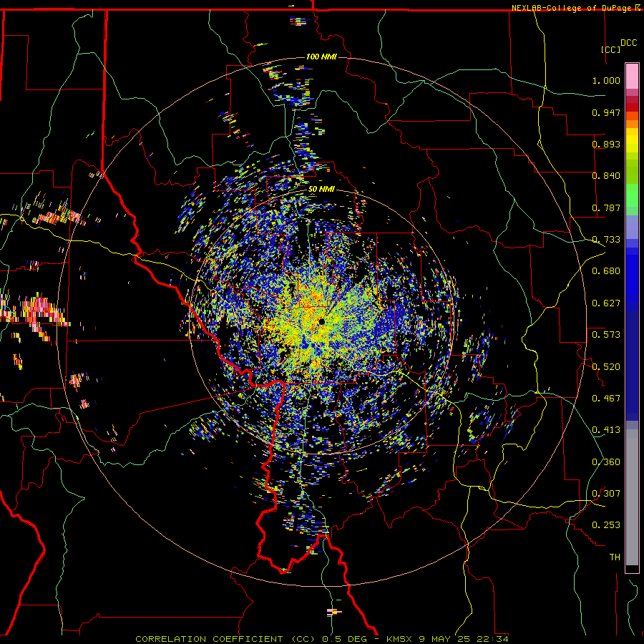The width and height of the screenshot is (644, 644).
Task: Click the 0.787 color scale value
Action: (x=606, y=208)
